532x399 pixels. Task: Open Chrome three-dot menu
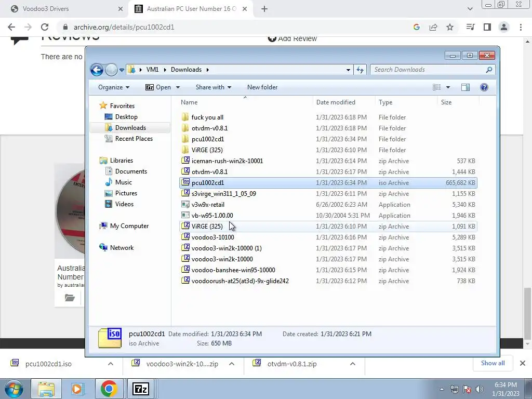[521, 27]
